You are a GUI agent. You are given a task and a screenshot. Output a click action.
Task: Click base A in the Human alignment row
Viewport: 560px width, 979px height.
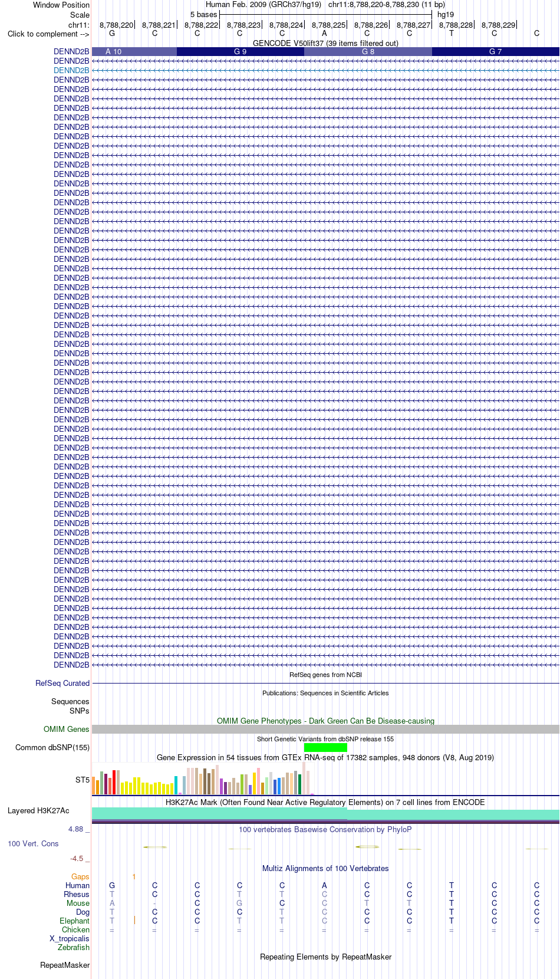point(324,885)
